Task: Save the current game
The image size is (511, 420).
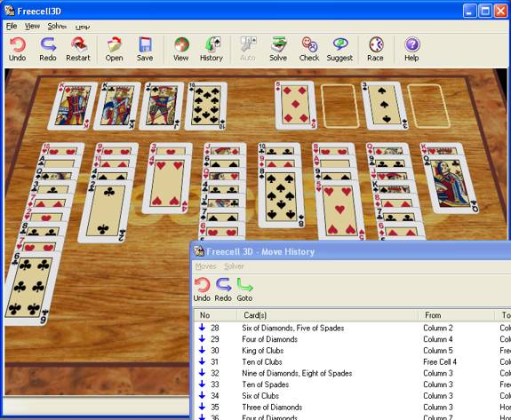Action: pyautogui.click(x=145, y=49)
